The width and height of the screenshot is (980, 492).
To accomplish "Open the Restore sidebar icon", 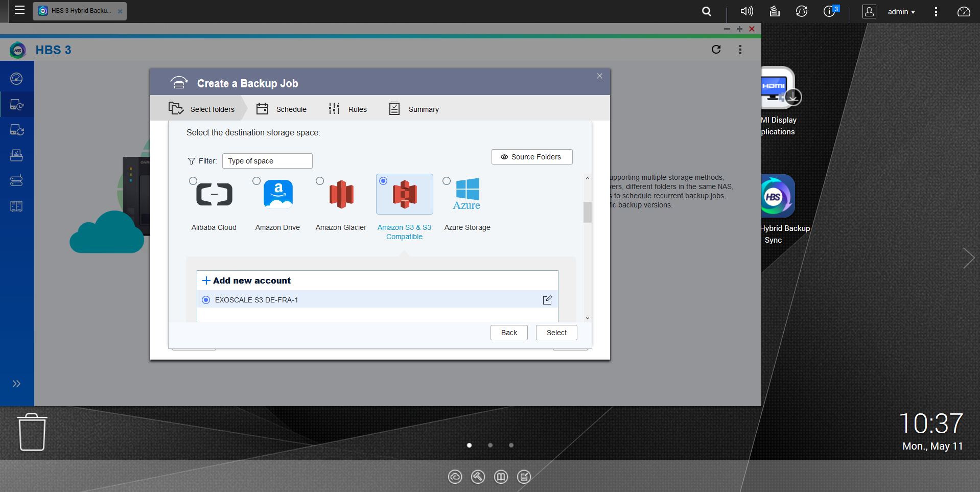I will 16,155.
